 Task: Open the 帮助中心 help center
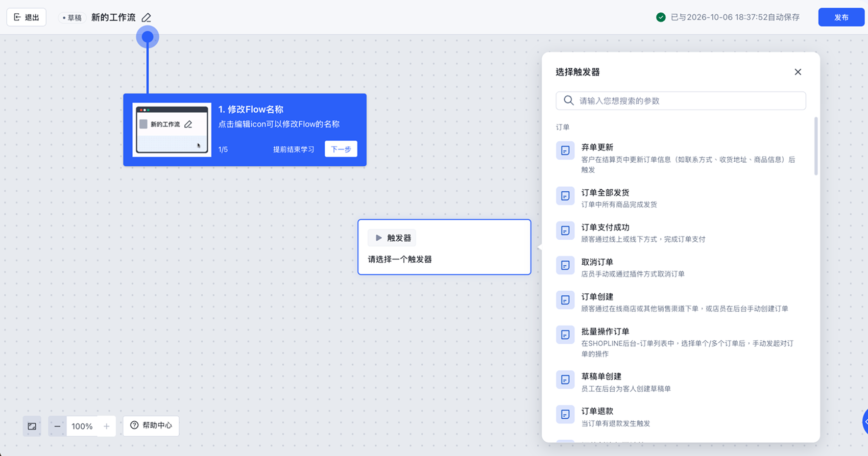151,425
